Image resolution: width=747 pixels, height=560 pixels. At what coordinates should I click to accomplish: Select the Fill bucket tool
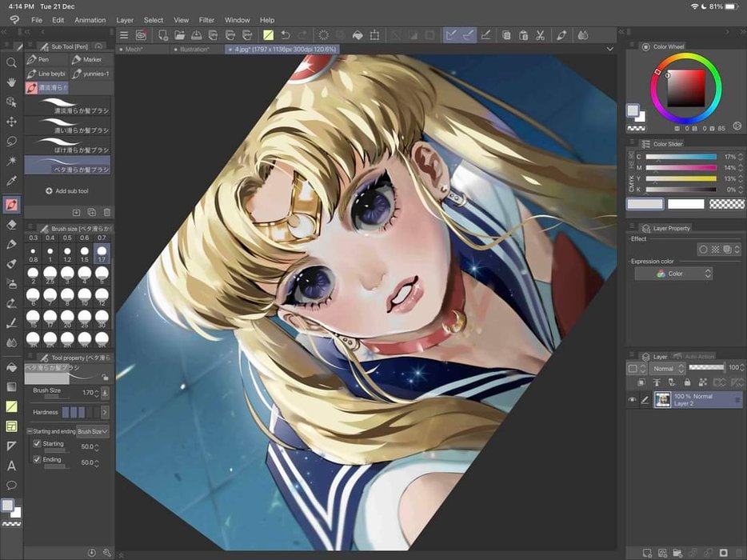[11, 367]
